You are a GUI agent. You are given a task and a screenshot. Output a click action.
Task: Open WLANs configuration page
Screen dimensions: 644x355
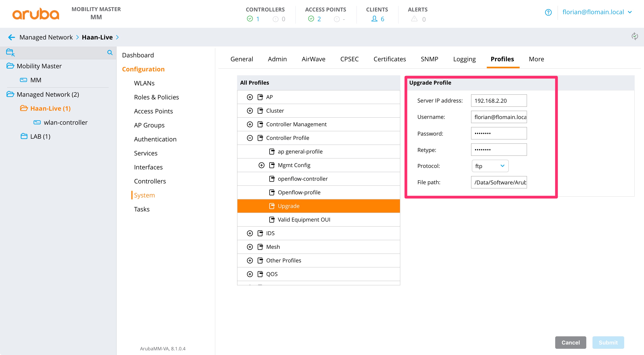pyautogui.click(x=144, y=83)
